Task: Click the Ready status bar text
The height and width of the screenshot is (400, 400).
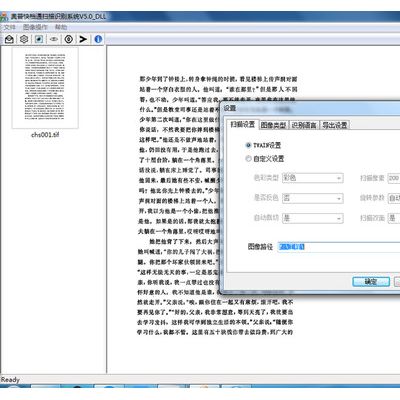Action: click(10, 380)
